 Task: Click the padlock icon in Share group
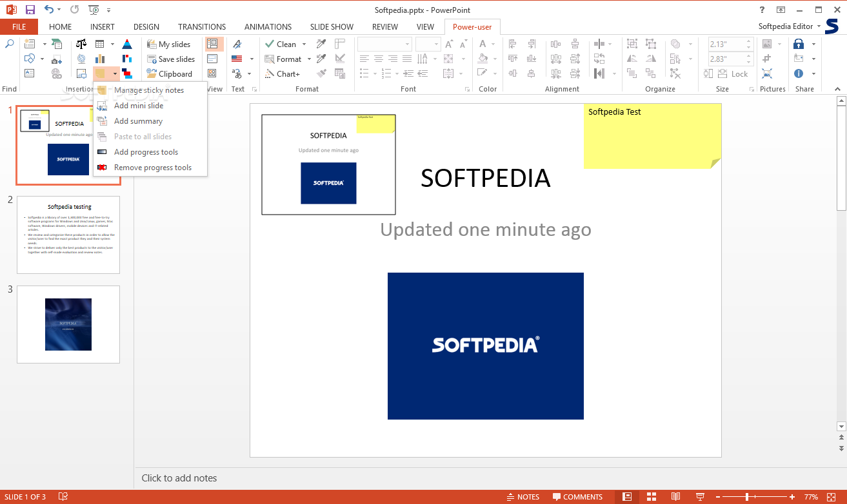(x=799, y=44)
